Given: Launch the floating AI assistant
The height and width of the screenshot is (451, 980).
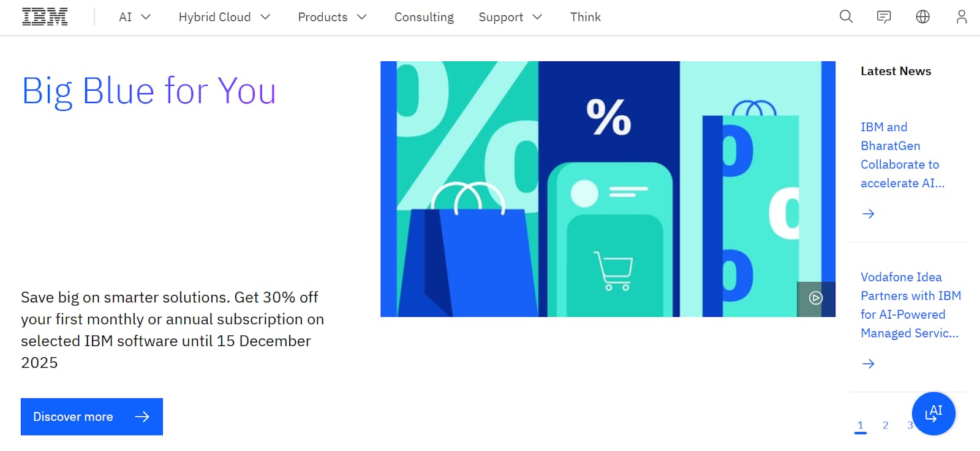Looking at the screenshot, I should pyautogui.click(x=933, y=413).
